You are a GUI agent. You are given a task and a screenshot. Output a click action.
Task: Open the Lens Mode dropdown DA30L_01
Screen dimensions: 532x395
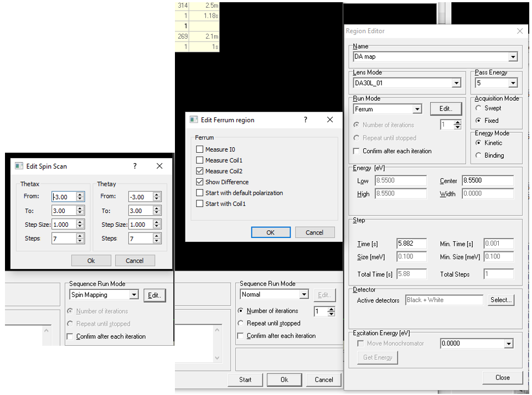pyautogui.click(x=456, y=84)
